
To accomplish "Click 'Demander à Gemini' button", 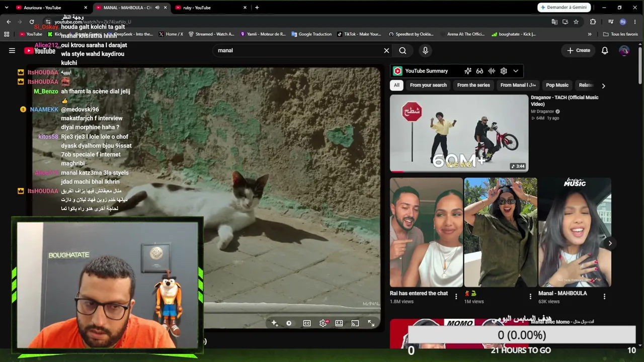I will (563, 8).
